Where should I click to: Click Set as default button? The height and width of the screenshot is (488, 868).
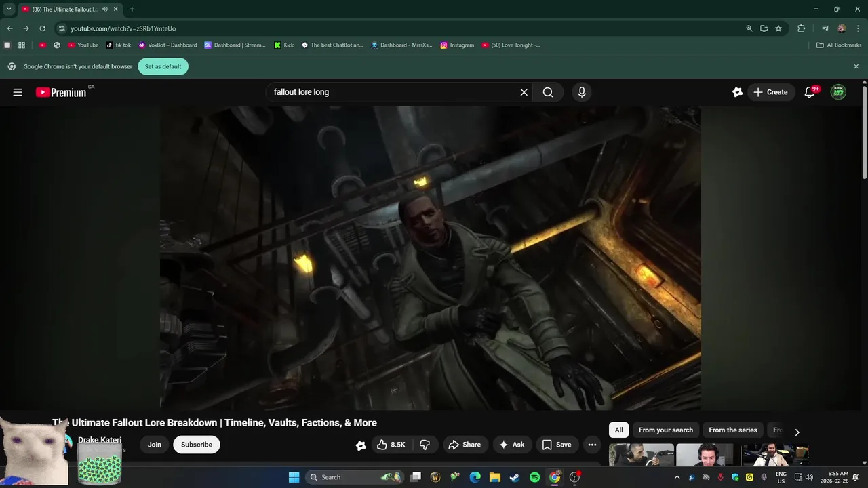tap(163, 66)
